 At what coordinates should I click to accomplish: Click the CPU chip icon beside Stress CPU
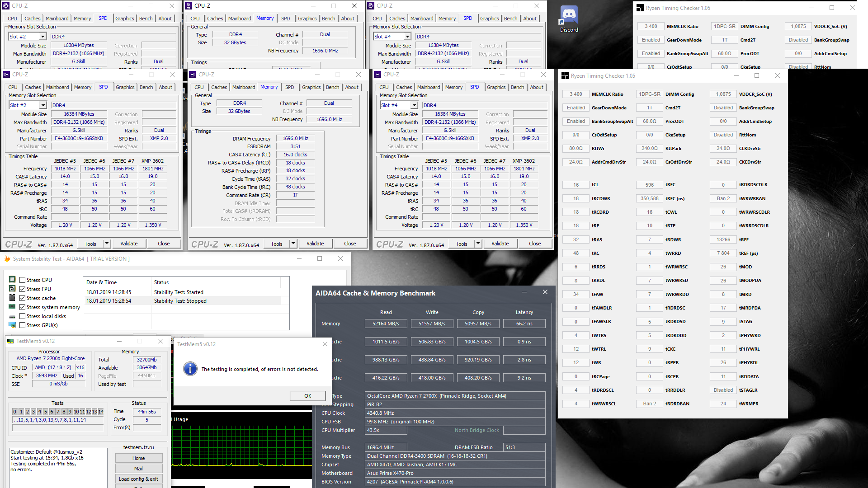(x=12, y=280)
